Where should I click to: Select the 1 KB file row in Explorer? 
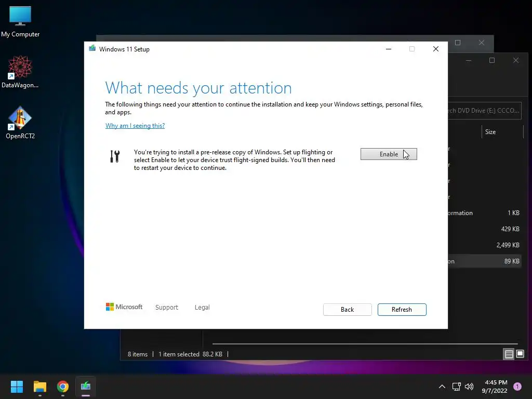[485, 213]
